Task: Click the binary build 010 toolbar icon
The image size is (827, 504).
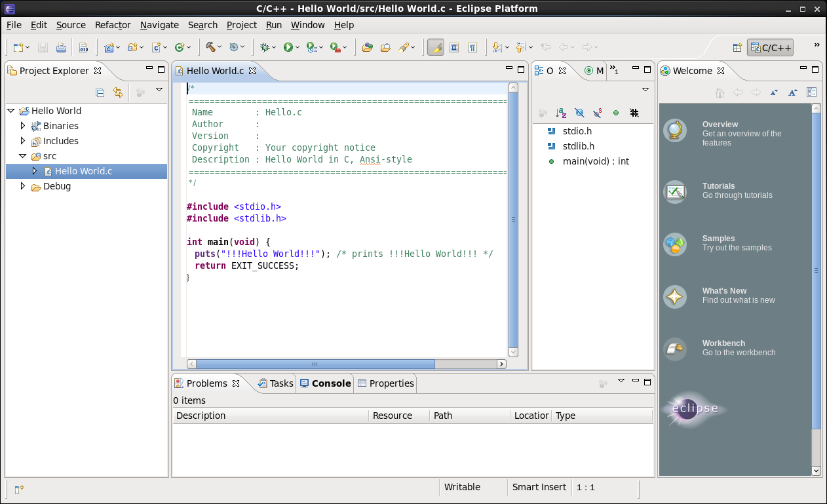Action: (x=83, y=47)
